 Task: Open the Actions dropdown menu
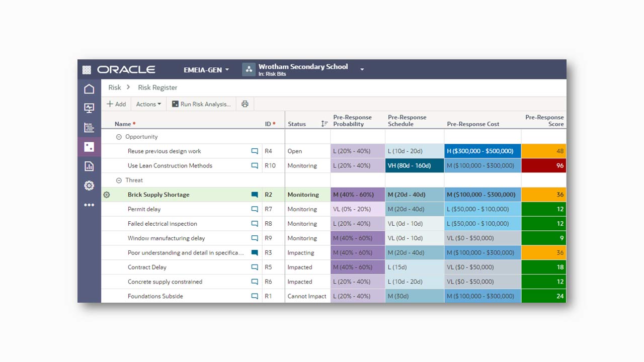tap(148, 104)
